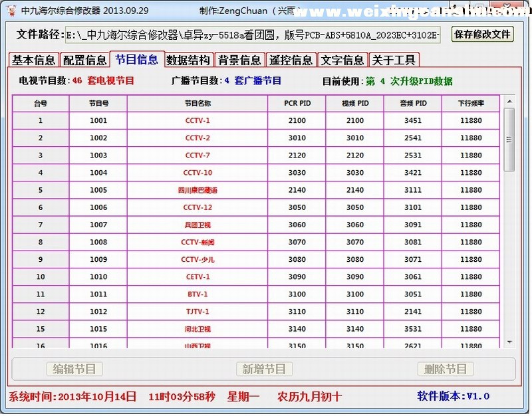This screenshot has height=416, width=532.
Task: Select the 四川康巴藏语 program name cell
Action: point(198,190)
